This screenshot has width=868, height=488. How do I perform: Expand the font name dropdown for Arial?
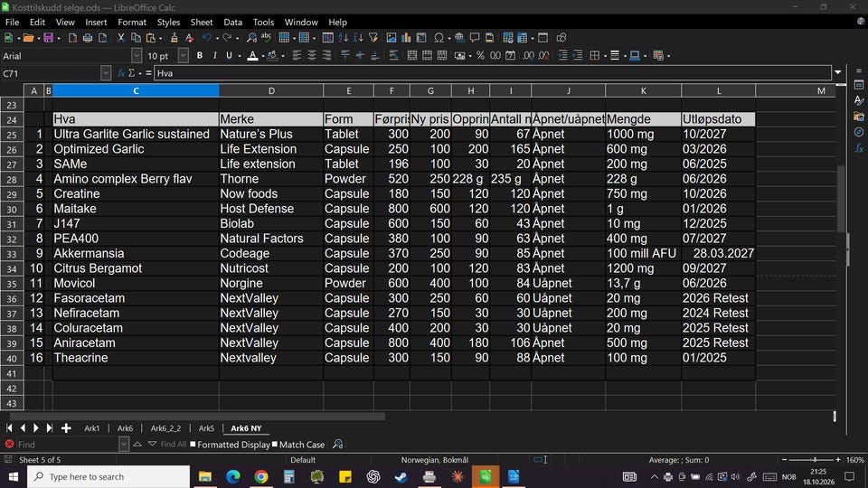[x=137, y=56]
